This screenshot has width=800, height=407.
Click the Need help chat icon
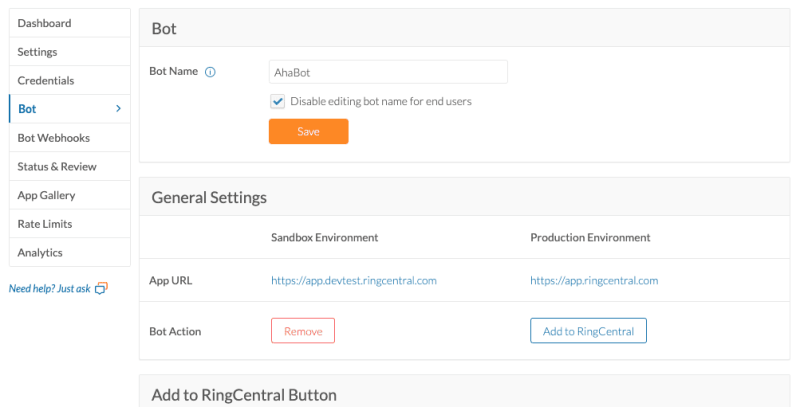point(101,289)
